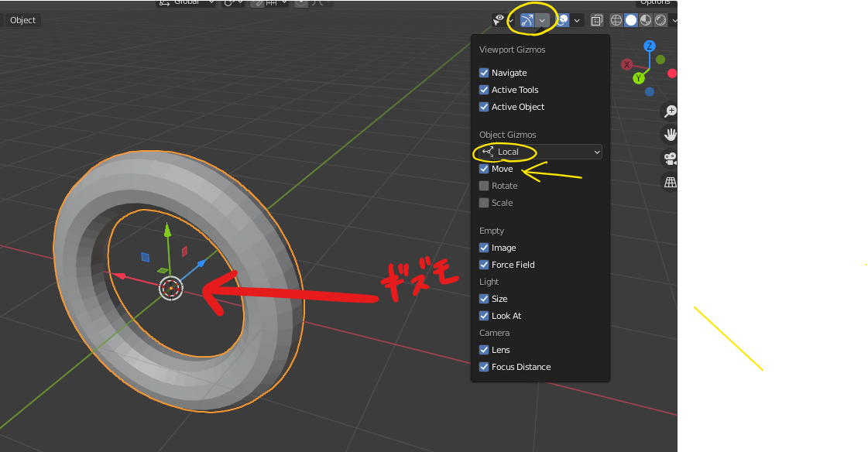Toggle the Show Overlays button
Image resolution: width=868 pixels, height=452 pixels.
click(x=562, y=20)
